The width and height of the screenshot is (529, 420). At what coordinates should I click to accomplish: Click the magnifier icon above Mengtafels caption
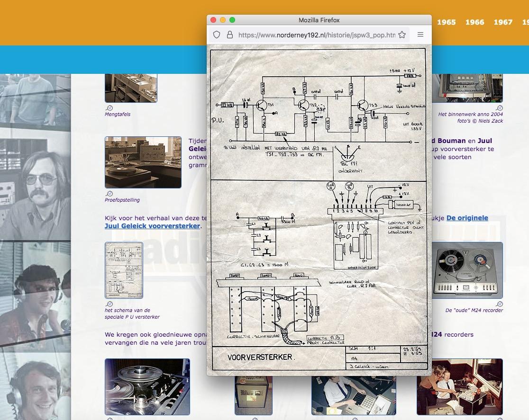point(109,107)
